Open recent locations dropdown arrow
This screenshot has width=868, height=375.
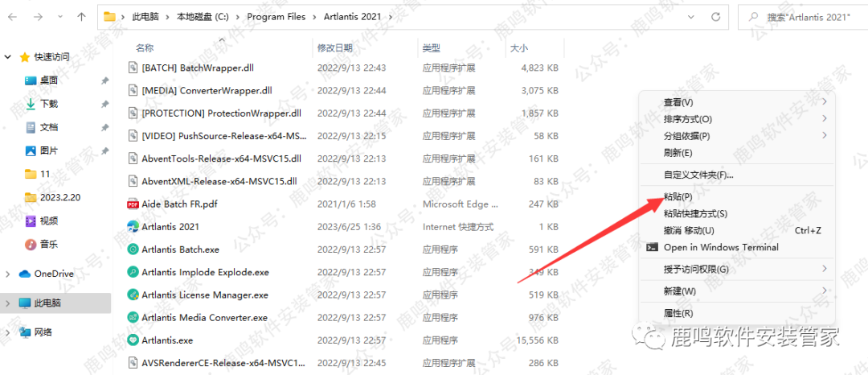tap(58, 16)
